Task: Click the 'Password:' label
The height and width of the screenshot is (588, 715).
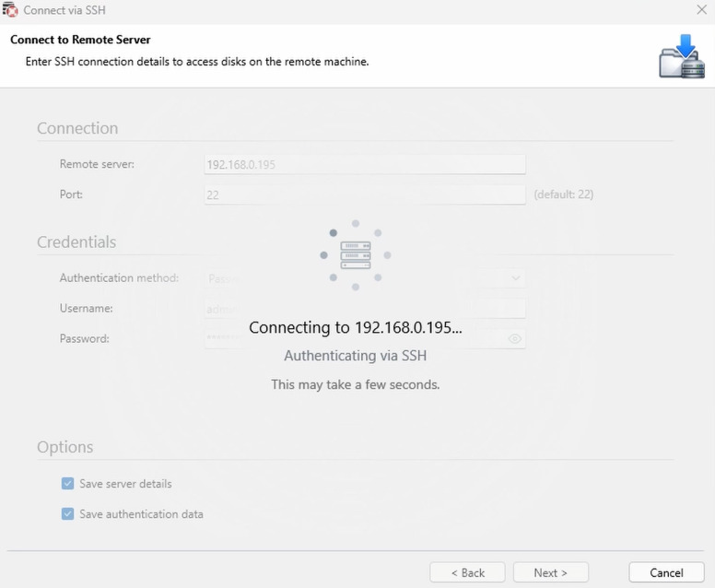Action: tap(85, 338)
